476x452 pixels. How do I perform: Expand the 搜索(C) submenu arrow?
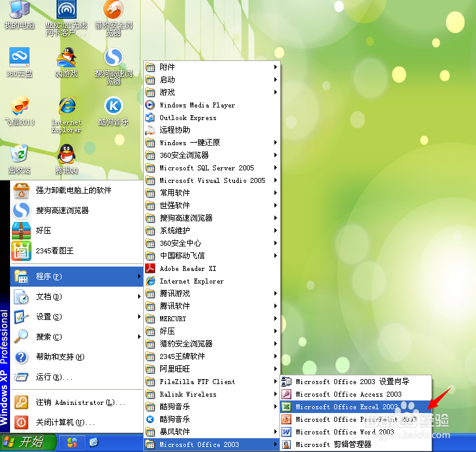coord(139,336)
